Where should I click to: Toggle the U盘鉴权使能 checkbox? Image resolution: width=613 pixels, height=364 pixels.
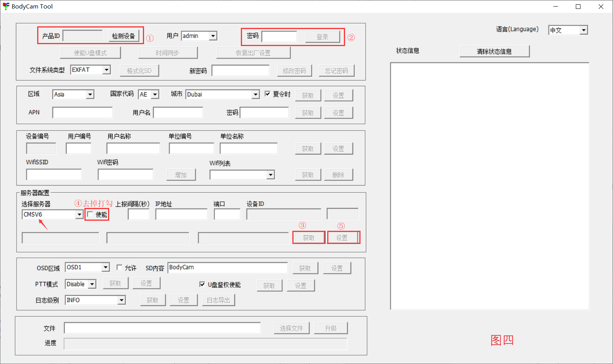tap(202, 284)
